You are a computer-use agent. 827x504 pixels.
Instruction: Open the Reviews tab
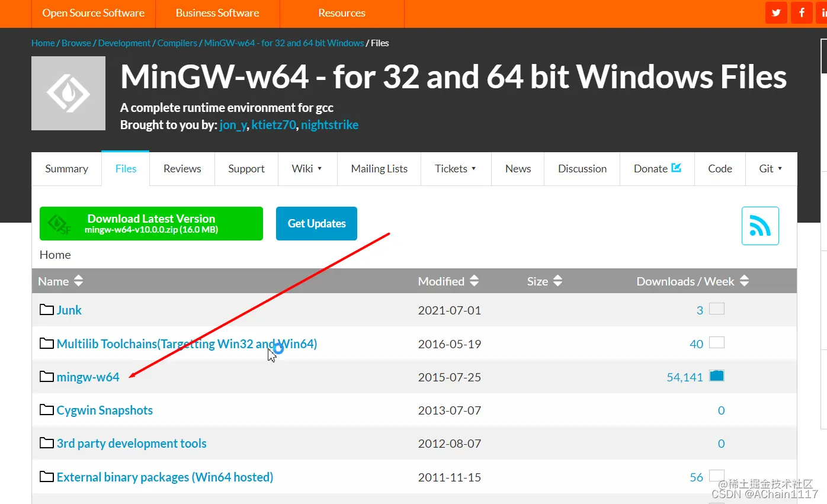pos(182,169)
